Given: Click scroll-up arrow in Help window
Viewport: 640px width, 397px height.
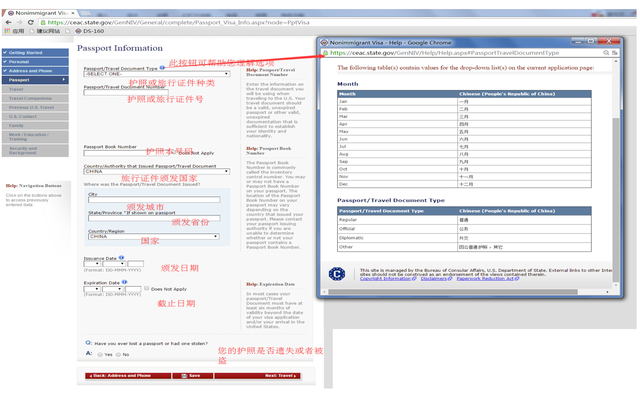Looking at the screenshot, I should click(x=616, y=61).
